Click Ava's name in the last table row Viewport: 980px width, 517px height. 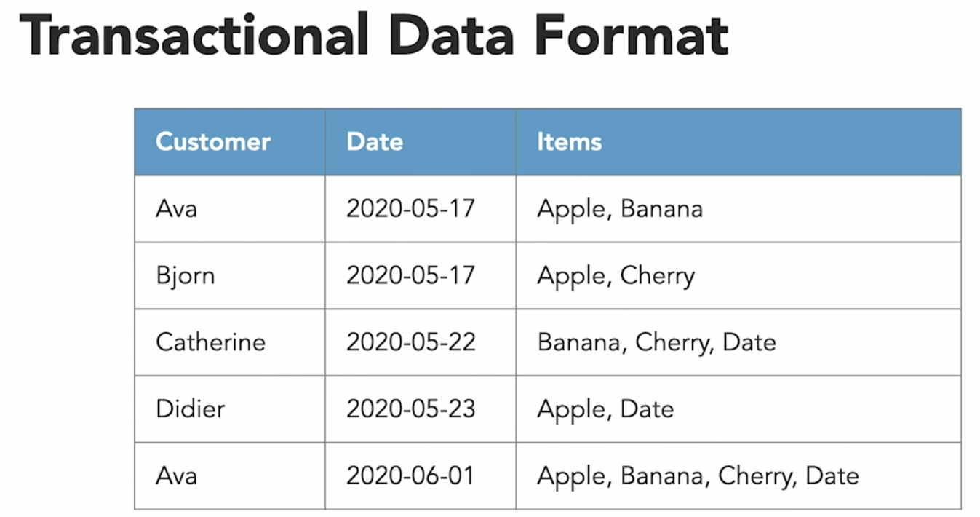176,476
